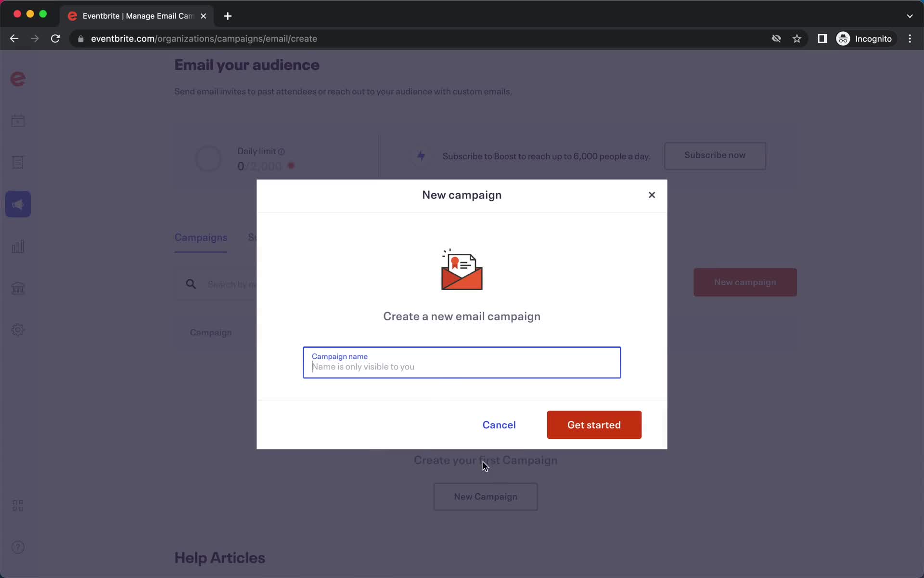
Task: Click the Eventbrite home icon in sidebar
Action: 18,79
